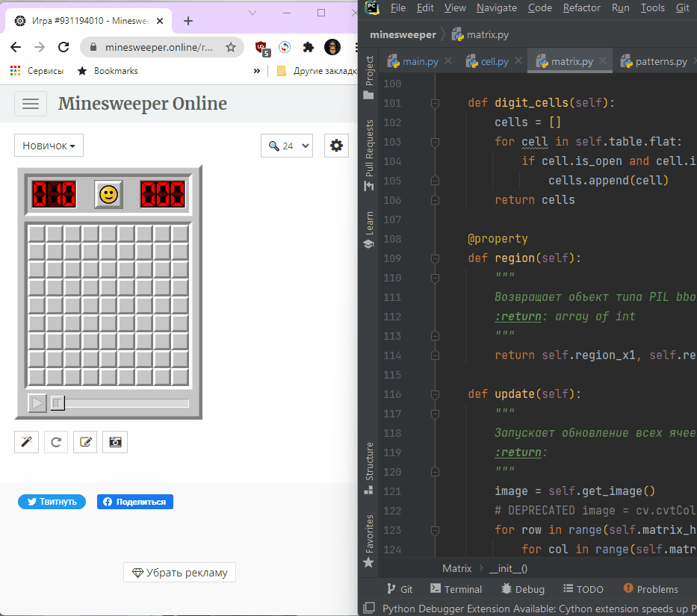Screen dimensions: 697x616
Task: Click the Твитнуть button
Action: pyautogui.click(x=52, y=502)
